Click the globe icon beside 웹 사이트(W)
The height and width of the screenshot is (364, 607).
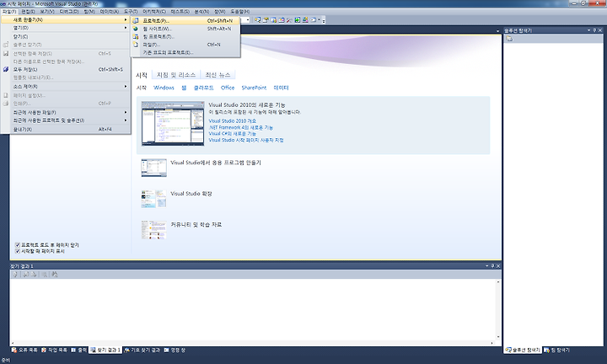[x=136, y=29]
